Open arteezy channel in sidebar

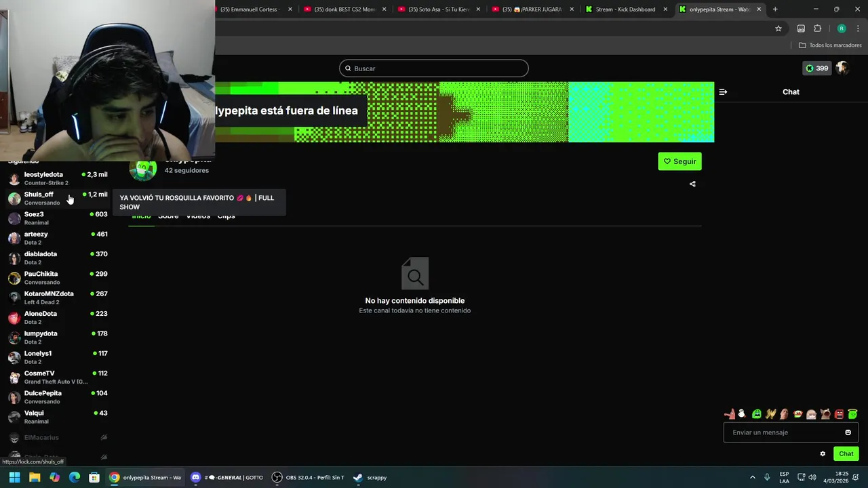(58, 238)
